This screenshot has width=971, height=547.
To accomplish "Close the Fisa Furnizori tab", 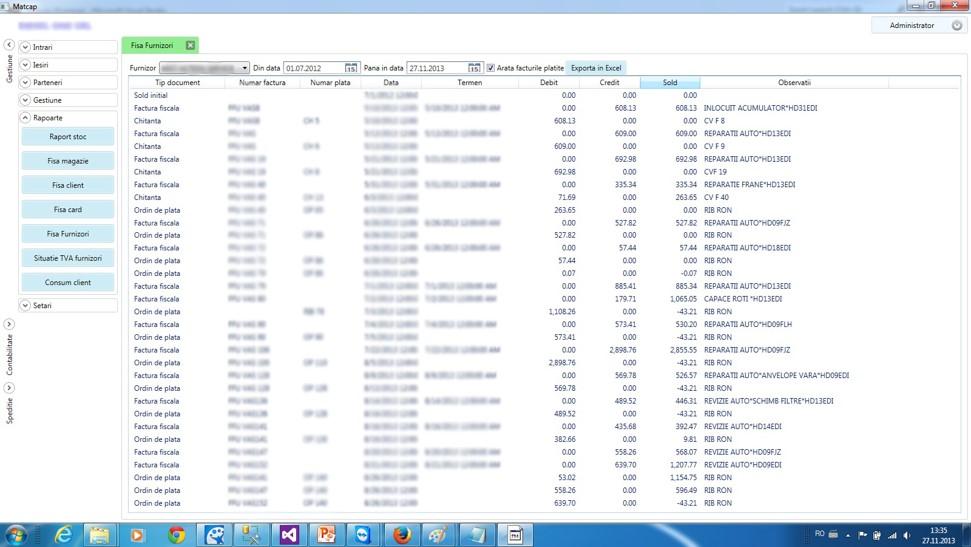I will pos(190,45).
